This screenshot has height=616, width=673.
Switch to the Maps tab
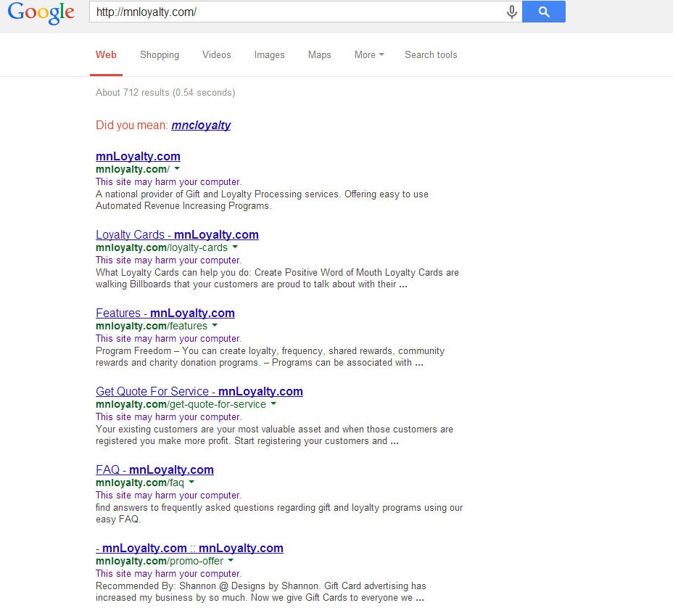tap(319, 55)
